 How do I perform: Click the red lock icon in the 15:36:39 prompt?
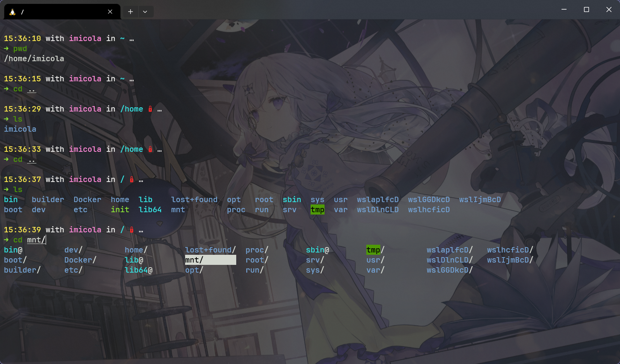pyautogui.click(x=132, y=230)
